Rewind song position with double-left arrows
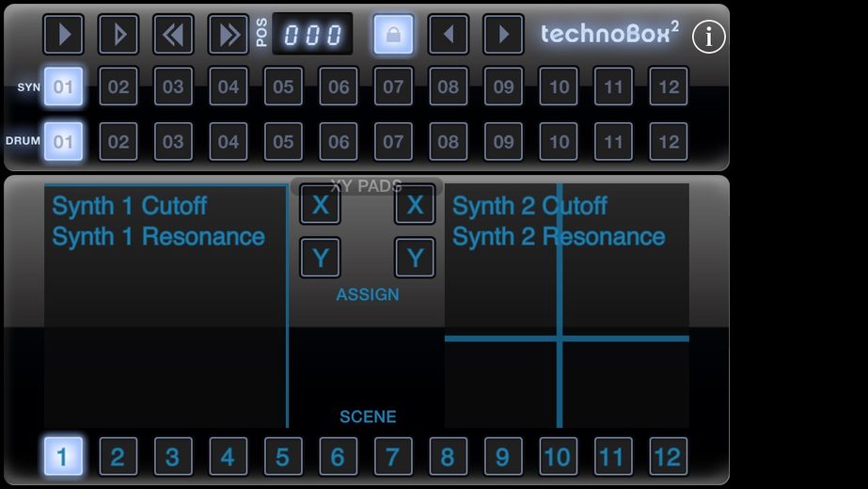This screenshot has width=868, height=489. tap(173, 35)
